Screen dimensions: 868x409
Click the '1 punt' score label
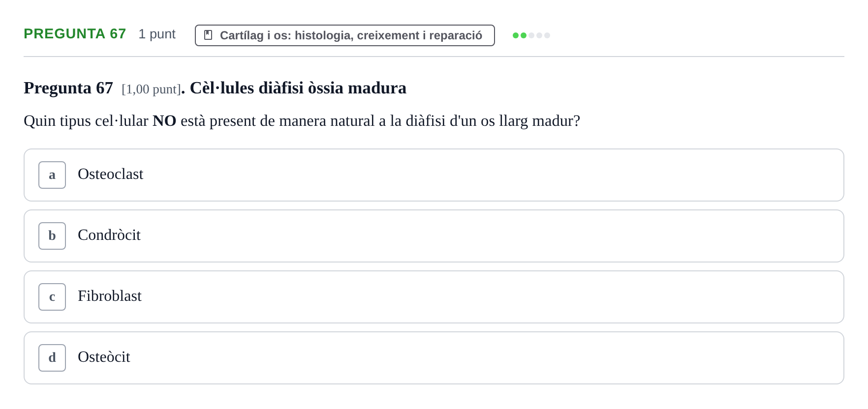(157, 34)
